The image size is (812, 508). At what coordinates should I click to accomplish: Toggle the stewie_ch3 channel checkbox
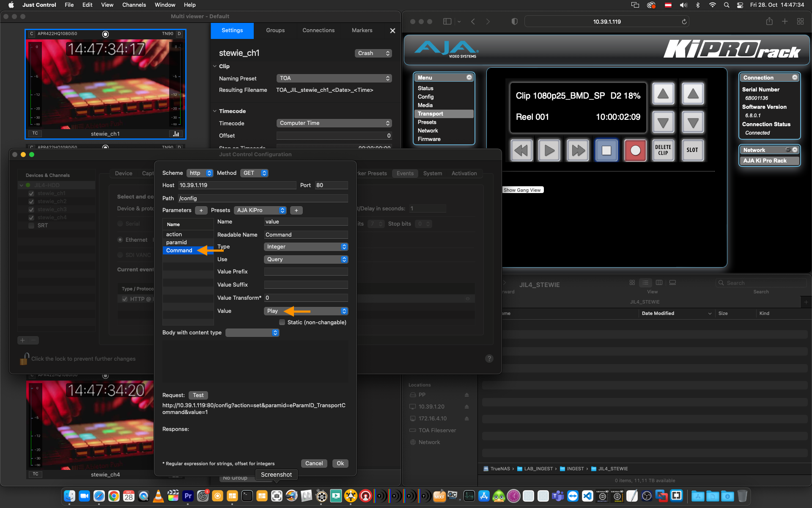point(31,210)
